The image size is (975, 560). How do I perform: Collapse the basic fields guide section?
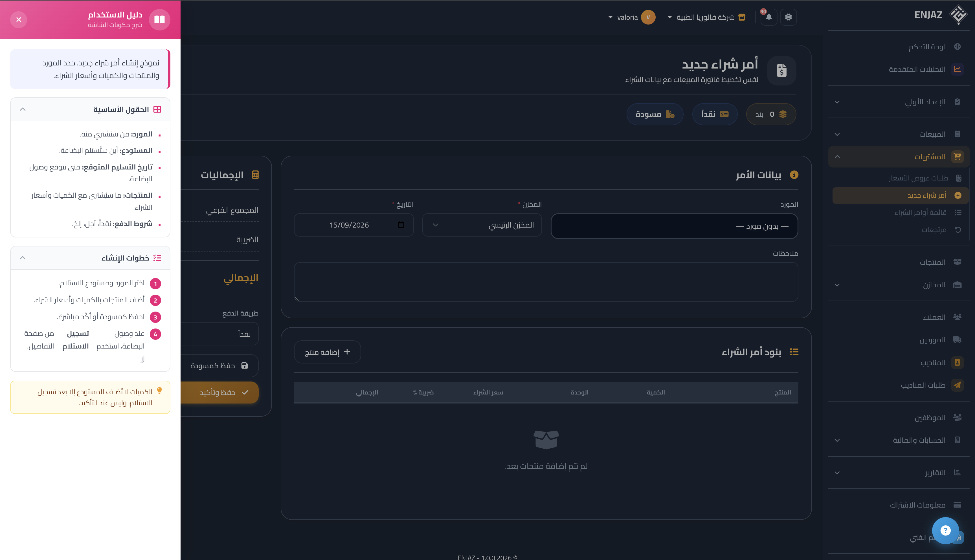click(x=22, y=109)
